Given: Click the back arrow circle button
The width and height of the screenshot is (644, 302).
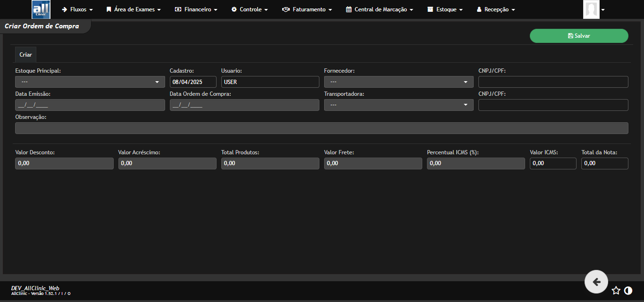Looking at the screenshot, I should pos(596,281).
